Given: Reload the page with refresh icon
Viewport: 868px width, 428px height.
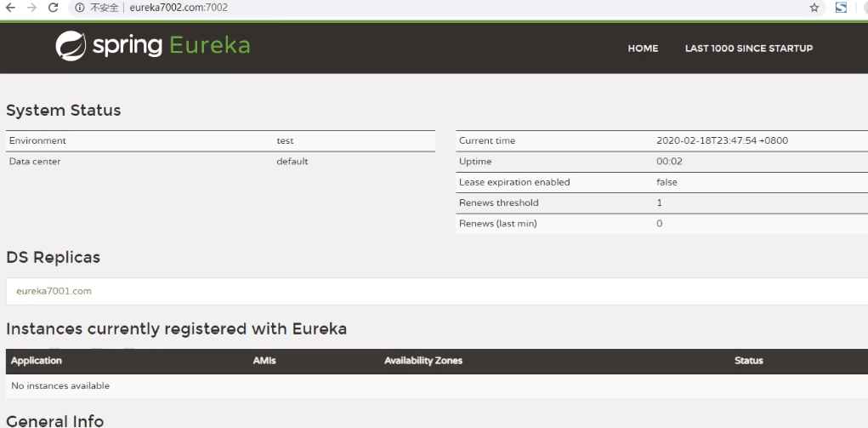Looking at the screenshot, I should [54, 8].
